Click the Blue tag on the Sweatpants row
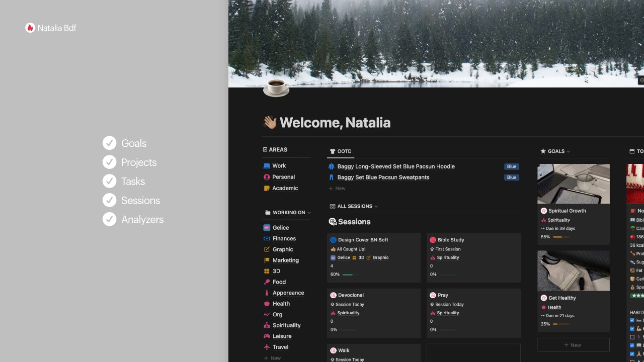 512,177
